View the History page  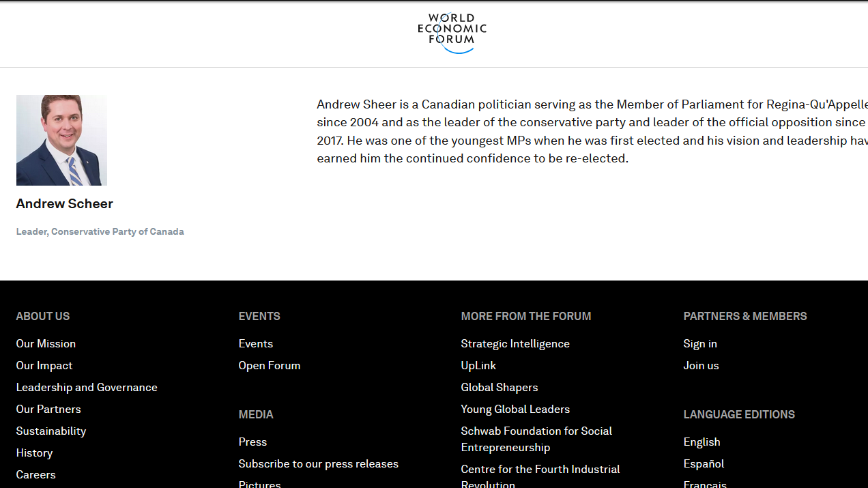(x=34, y=453)
